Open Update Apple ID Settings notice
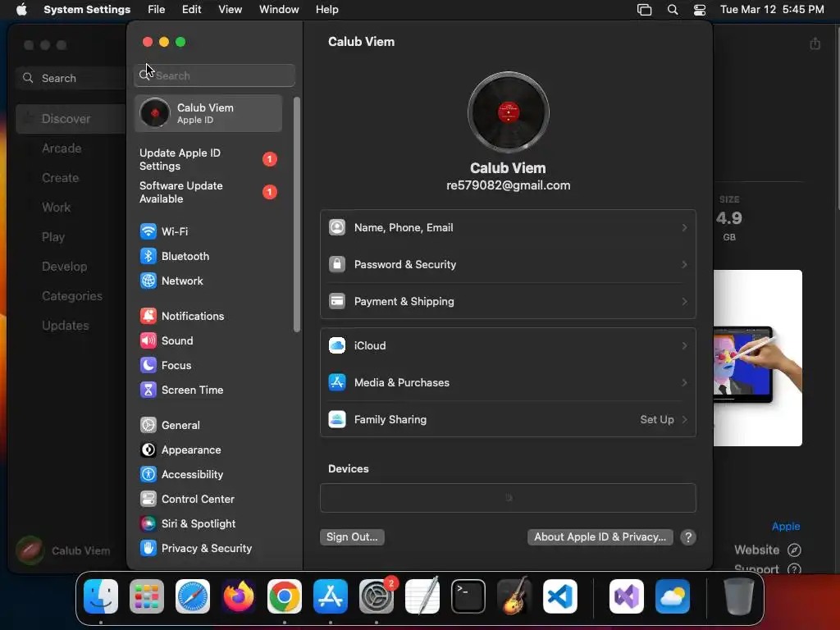This screenshot has height=630, width=840. point(208,160)
